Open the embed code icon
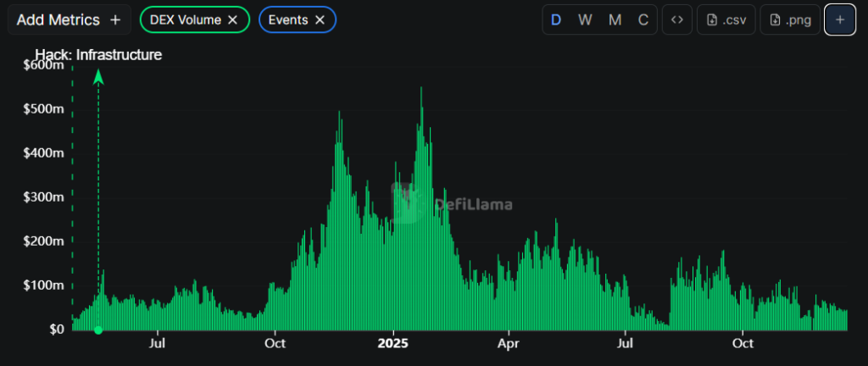This screenshot has height=366, width=868. 677,19
